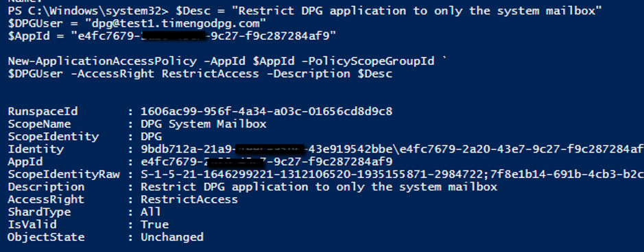Click the RunspaceId property label
Screen dimensions: 644x252
pos(43,112)
